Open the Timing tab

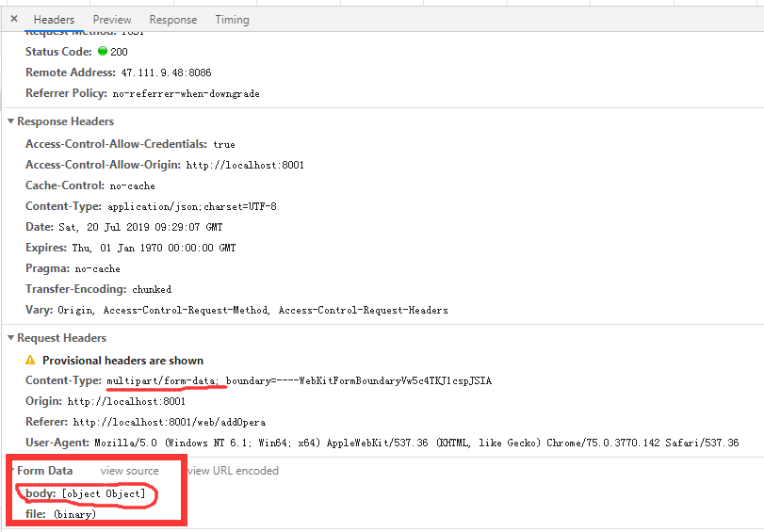[232, 20]
